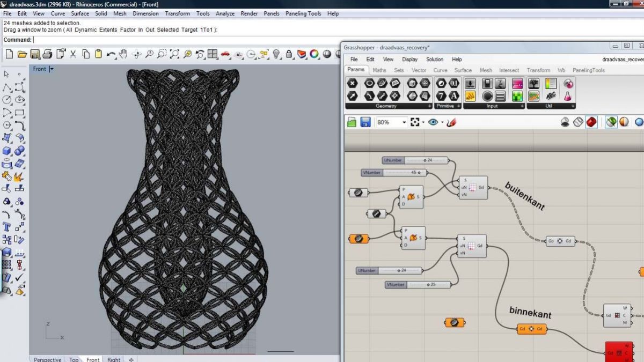Cut selection with scissors icon
This screenshot has width=644, height=362.
73,54
